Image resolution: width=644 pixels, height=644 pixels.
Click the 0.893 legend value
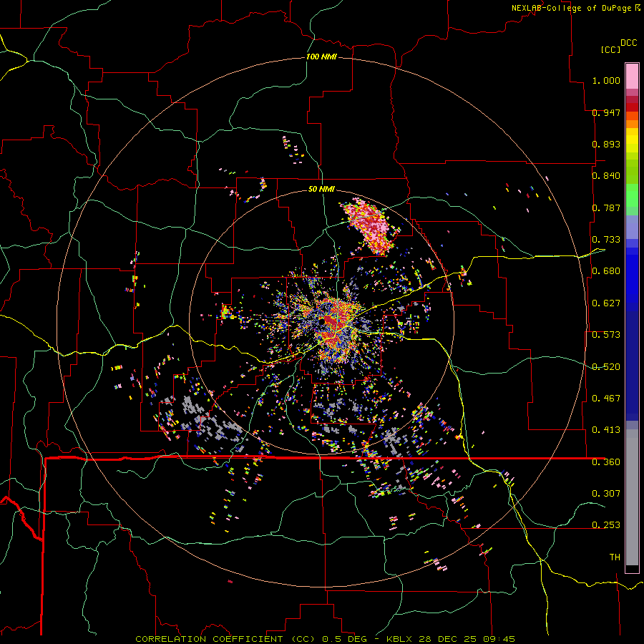pos(606,144)
